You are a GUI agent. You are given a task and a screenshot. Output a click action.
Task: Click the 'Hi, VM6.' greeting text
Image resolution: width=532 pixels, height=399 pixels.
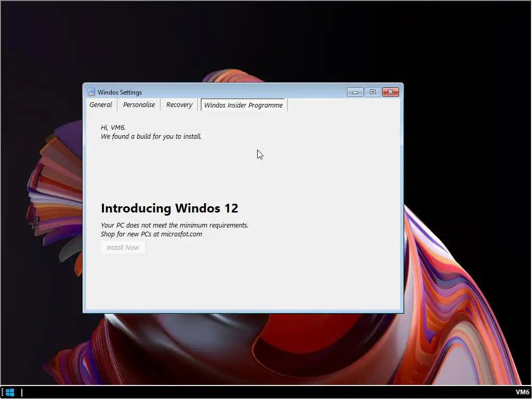click(113, 128)
